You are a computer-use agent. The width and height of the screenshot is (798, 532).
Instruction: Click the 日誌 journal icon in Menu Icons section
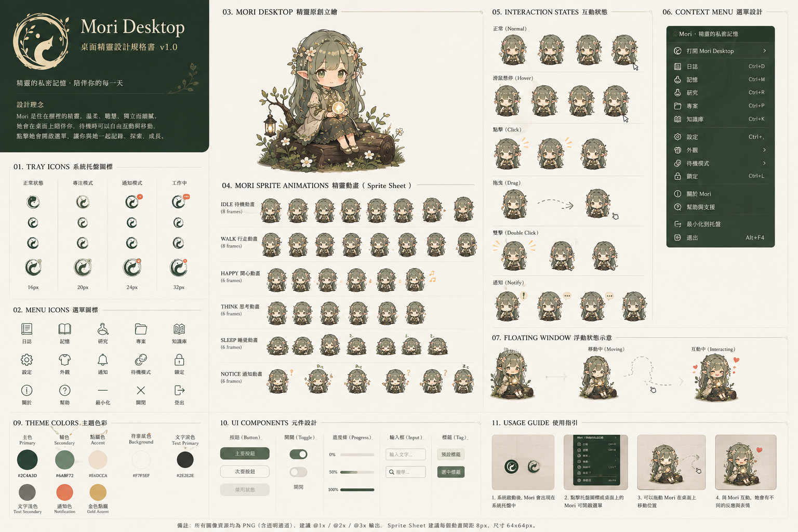(x=27, y=329)
